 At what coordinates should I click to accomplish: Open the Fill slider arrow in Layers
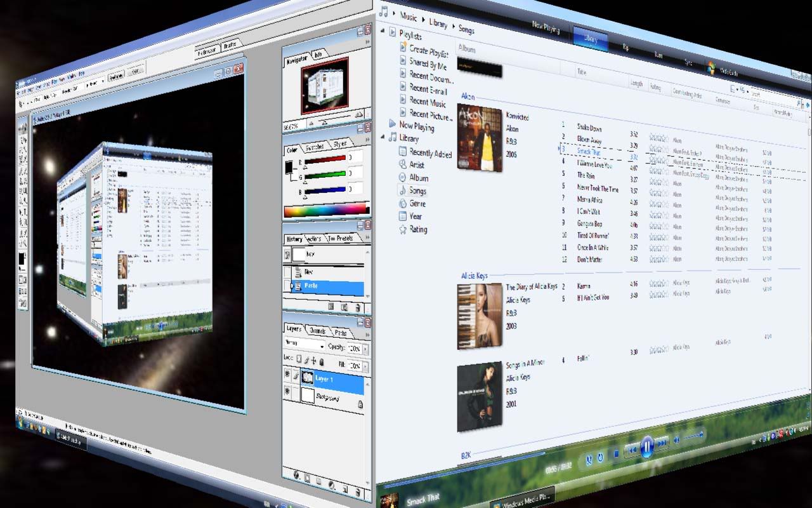[x=364, y=366]
